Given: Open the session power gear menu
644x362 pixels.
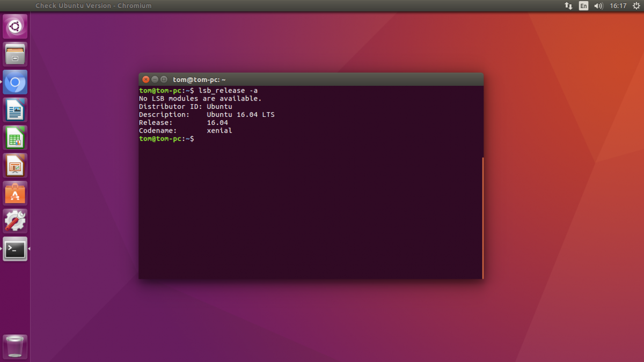Looking at the screenshot, I should 636,6.
